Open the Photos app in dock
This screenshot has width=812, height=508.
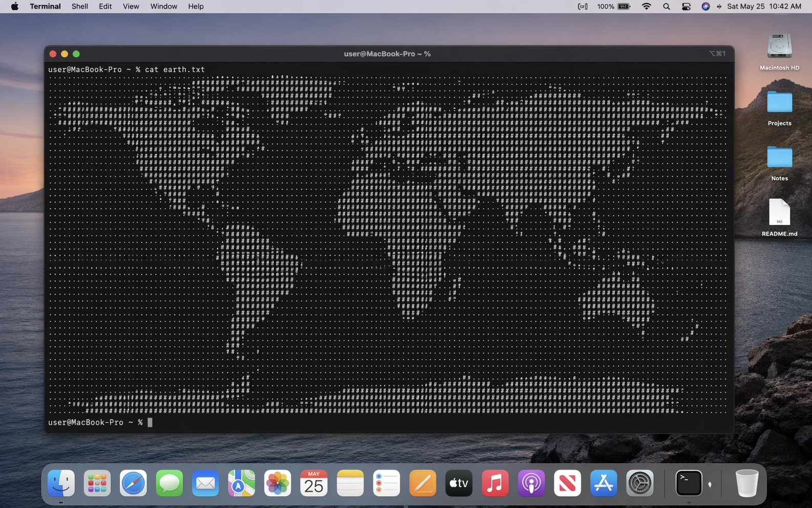[277, 483]
